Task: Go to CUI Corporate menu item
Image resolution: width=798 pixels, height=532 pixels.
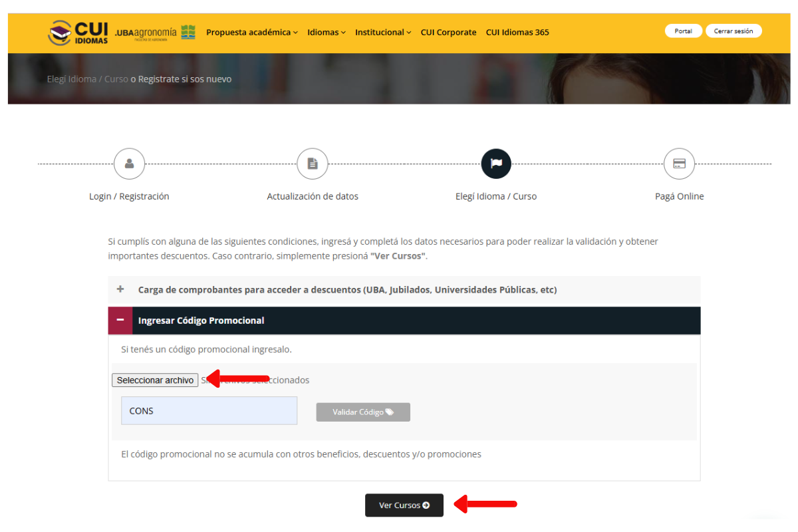Action: [x=448, y=32]
